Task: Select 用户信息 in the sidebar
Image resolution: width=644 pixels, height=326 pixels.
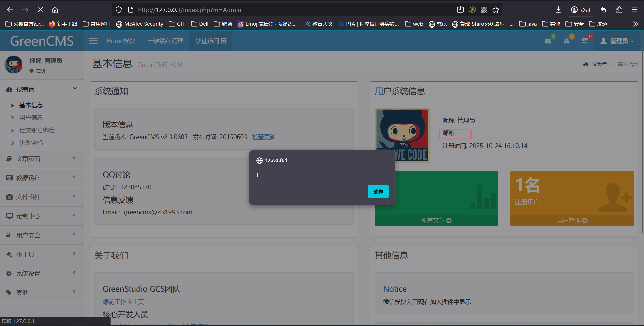Action: point(31,118)
